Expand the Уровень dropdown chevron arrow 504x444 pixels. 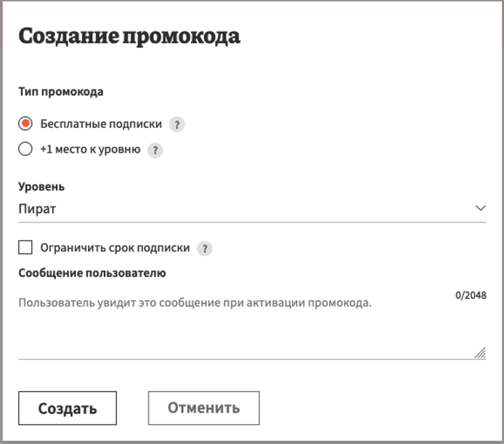tap(480, 209)
